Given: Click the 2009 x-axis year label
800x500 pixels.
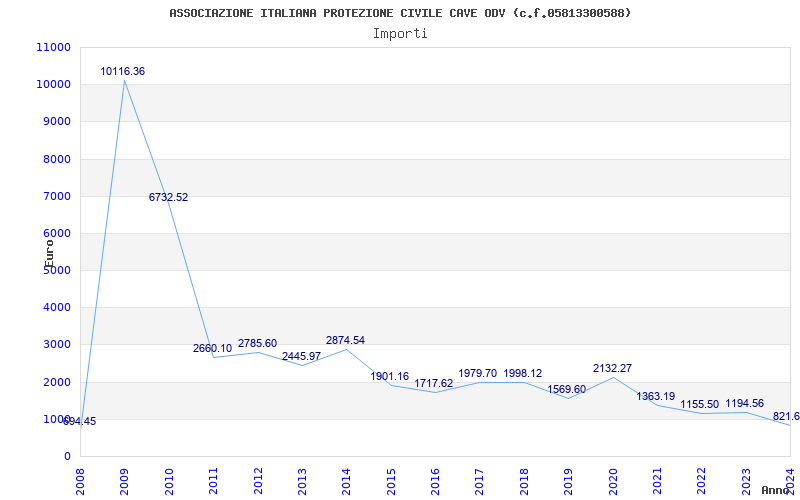Looking at the screenshot, I should click(124, 481).
